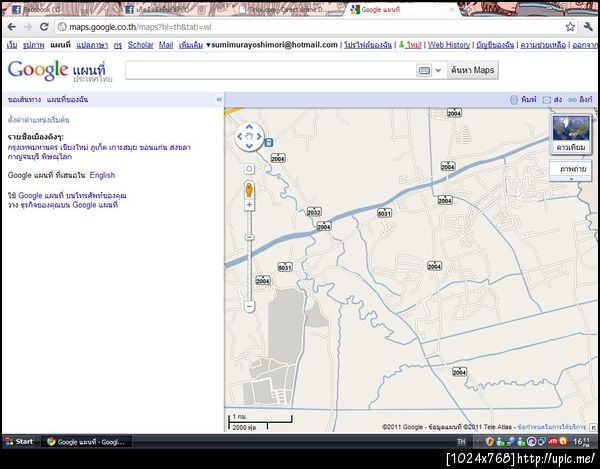Open Scholar menu link
The image size is (600, 469).
coord(140,45)
